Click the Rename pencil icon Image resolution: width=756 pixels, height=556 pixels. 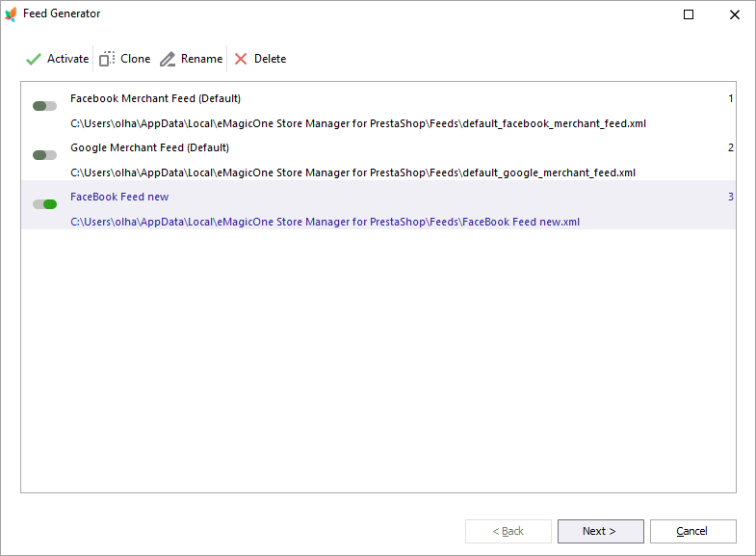168,60
